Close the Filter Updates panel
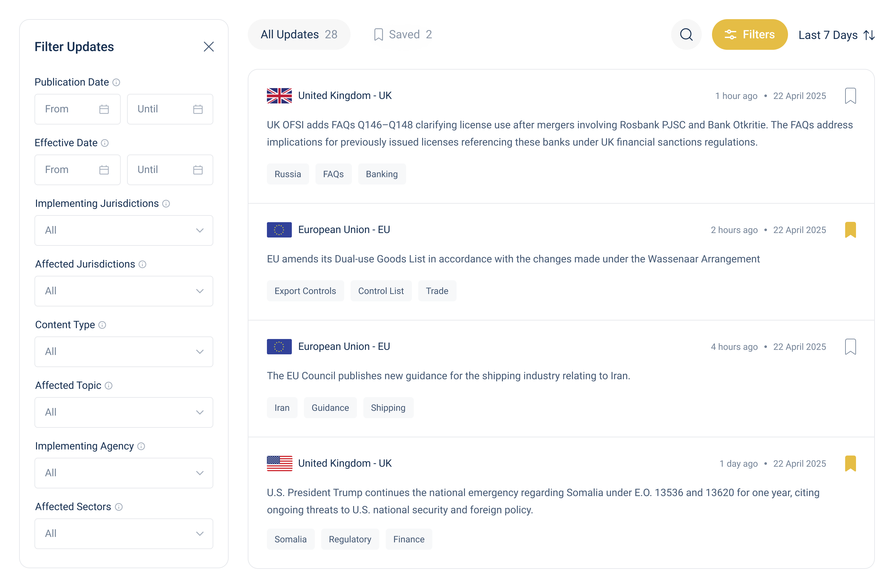Screen dimensions: 894x588 tap(208, 47)
